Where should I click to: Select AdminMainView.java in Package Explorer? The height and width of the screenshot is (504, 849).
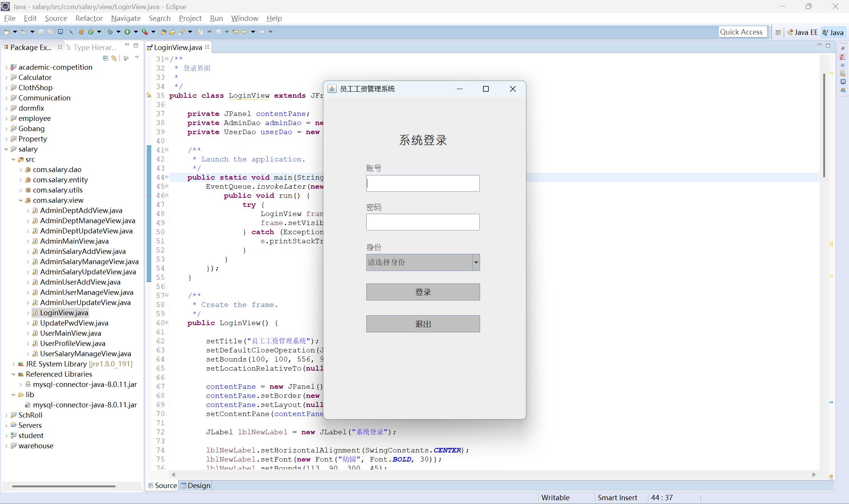(74, 241)
